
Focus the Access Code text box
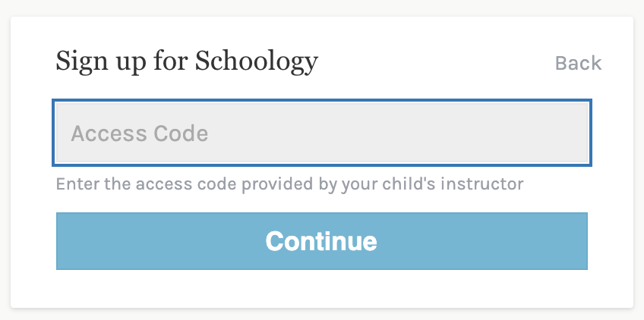click(x=321, y=133)
